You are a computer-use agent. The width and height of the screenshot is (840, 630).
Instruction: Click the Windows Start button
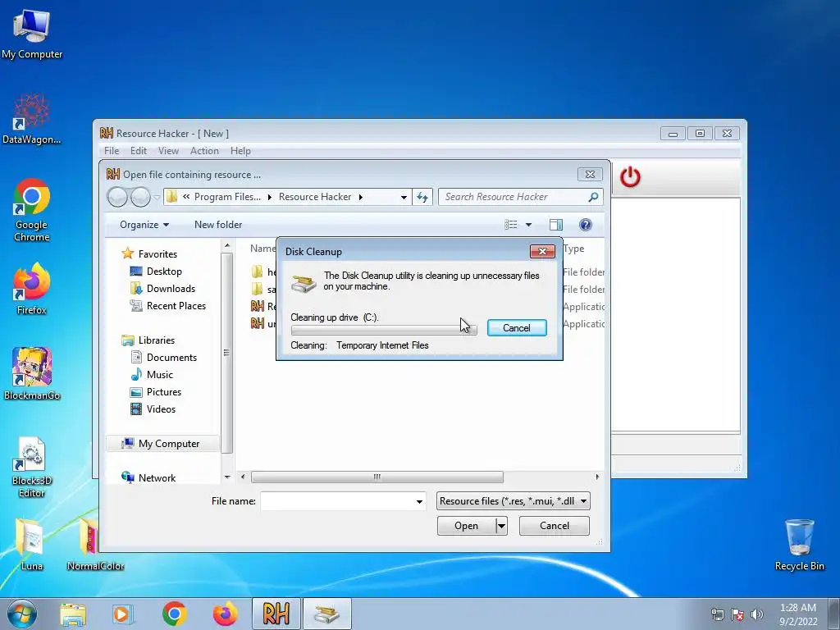tap(21, 614)
